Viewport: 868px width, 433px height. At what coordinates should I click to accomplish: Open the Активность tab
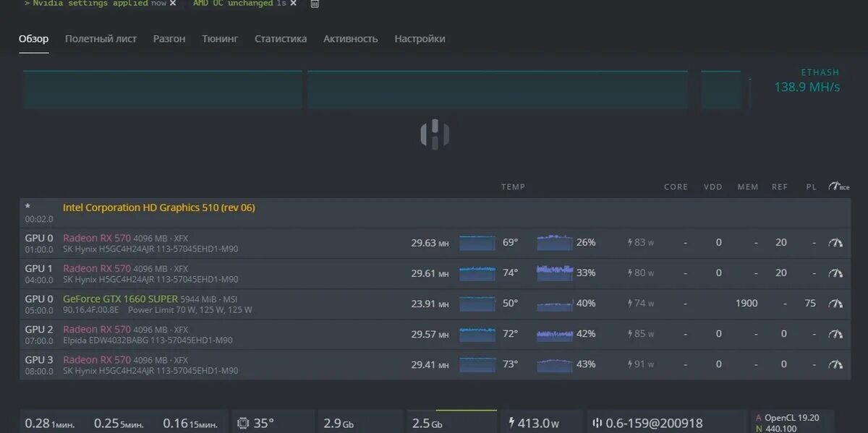(351, 38)
